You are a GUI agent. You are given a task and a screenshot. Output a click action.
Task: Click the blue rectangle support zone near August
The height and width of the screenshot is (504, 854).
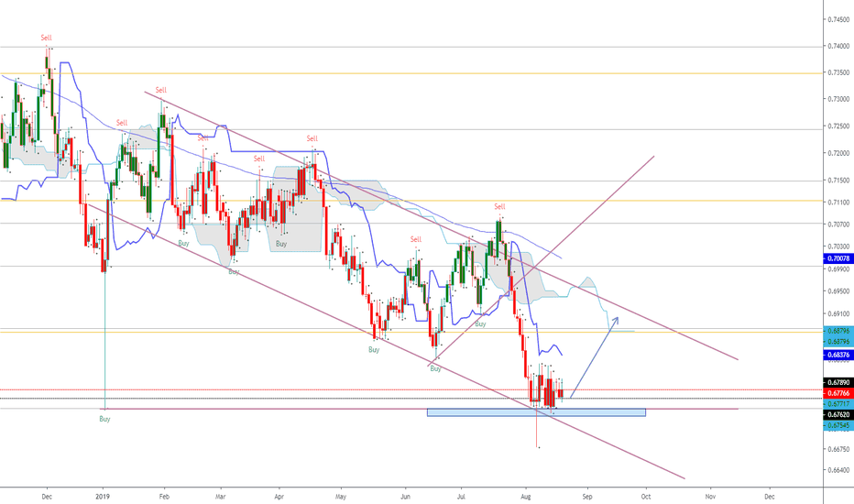click(x=536, y=412)
